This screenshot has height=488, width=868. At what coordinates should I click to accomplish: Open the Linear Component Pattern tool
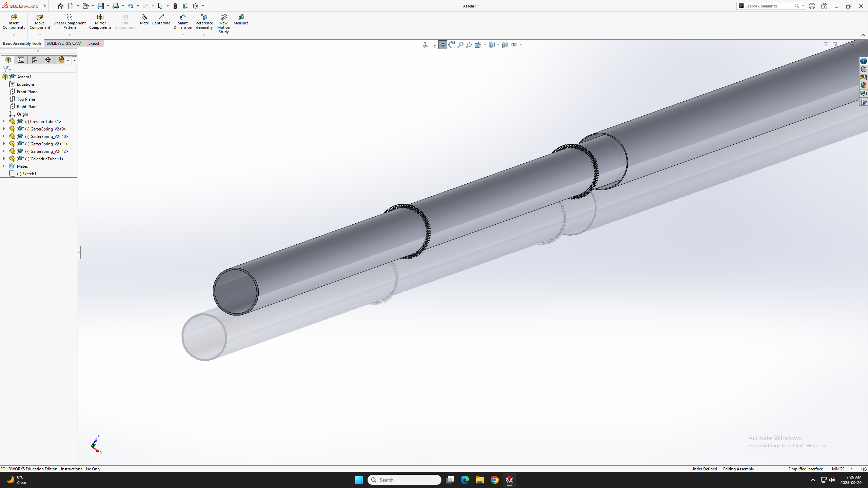(70, 22)
